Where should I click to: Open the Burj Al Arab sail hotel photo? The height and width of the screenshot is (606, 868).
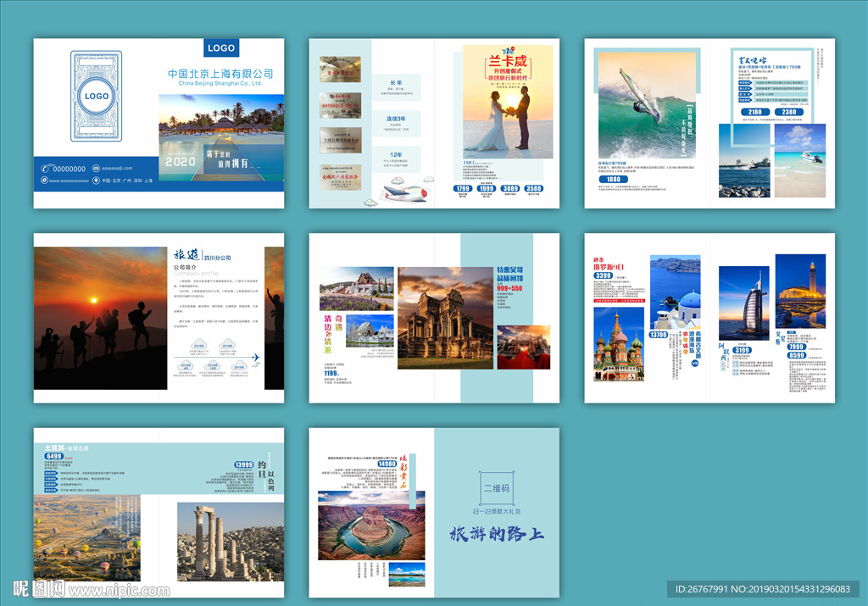[743, 303]
